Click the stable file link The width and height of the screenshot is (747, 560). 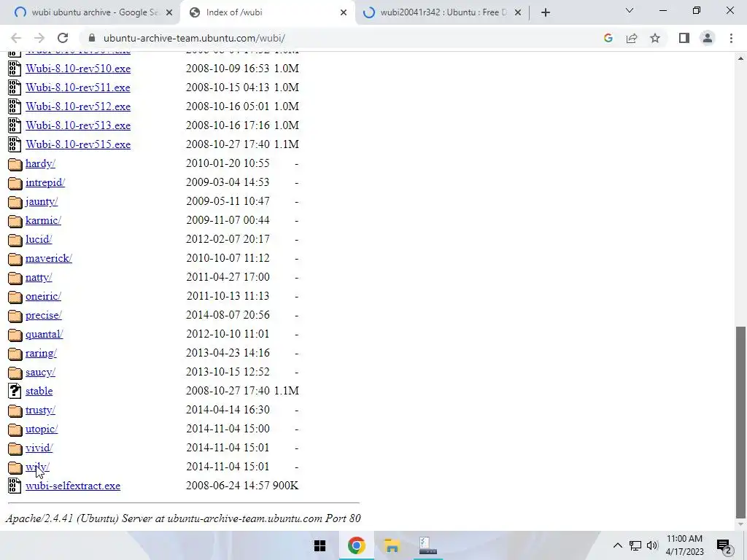click(x=39, y=391)
